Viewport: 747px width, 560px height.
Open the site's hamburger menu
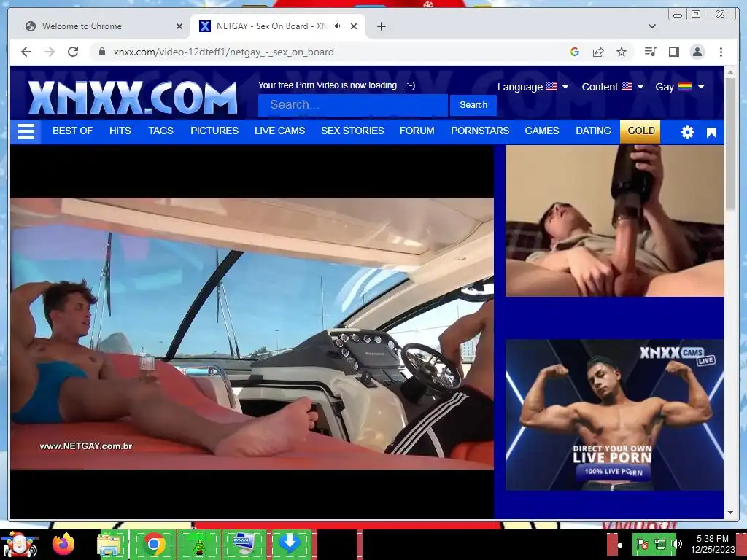26,131
